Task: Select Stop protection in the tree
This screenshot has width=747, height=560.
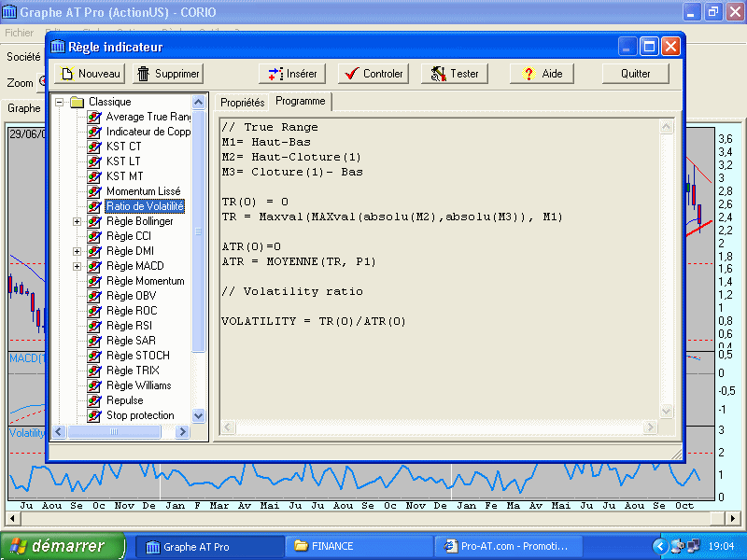Action: pos(140,415)
